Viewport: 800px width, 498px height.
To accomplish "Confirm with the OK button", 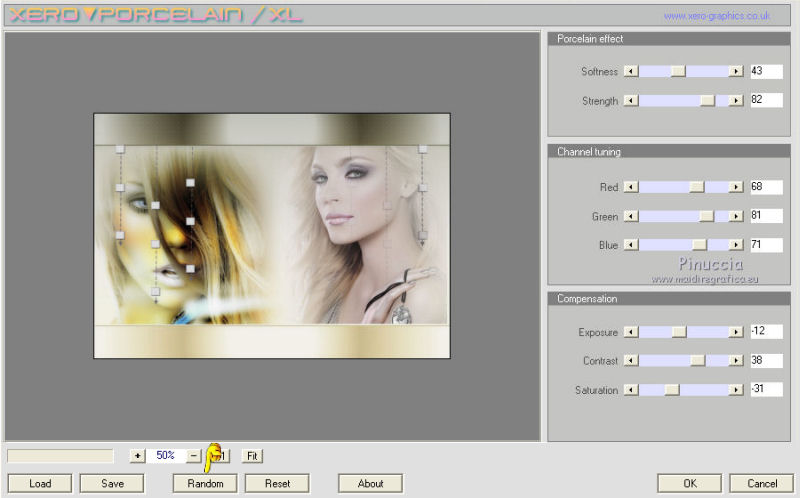I will pos(690,483).
